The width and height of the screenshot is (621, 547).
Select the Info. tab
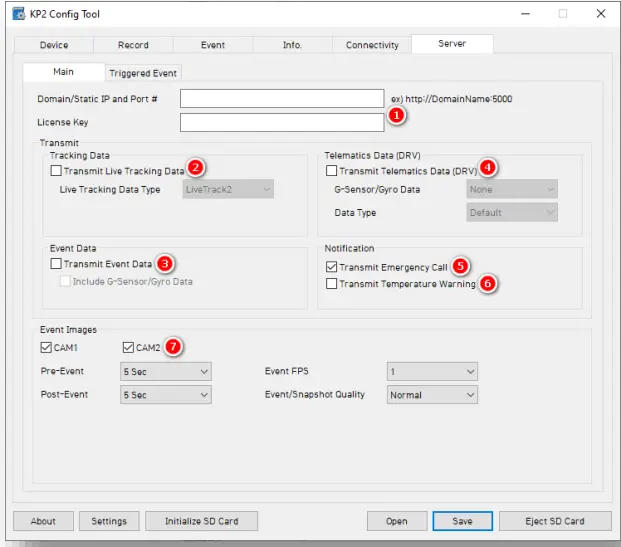tap(292, 45)
